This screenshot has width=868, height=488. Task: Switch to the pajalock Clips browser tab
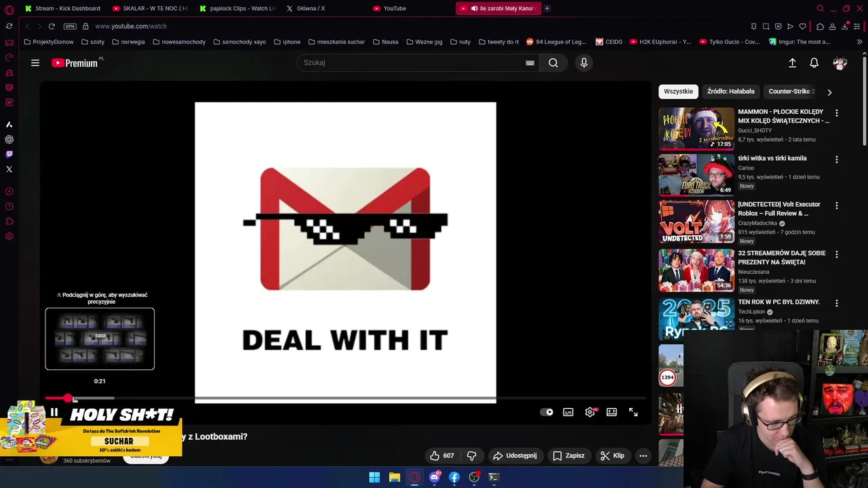click(x=237, y=8)
